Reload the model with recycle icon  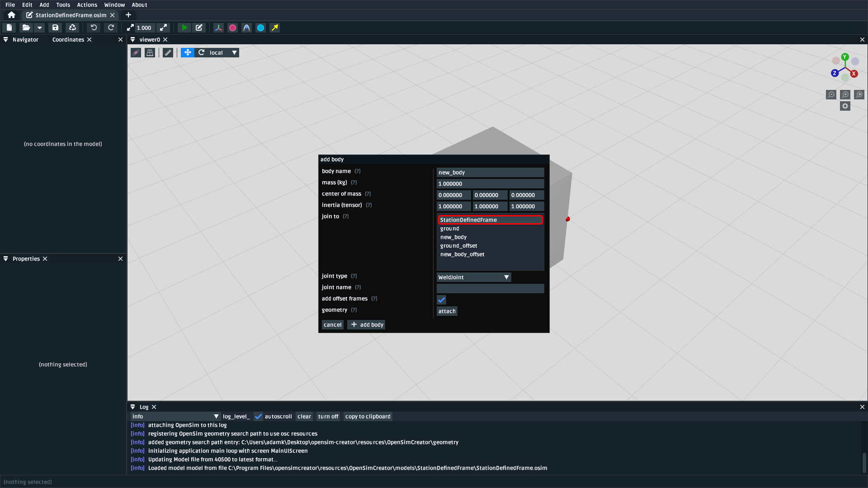72,28
